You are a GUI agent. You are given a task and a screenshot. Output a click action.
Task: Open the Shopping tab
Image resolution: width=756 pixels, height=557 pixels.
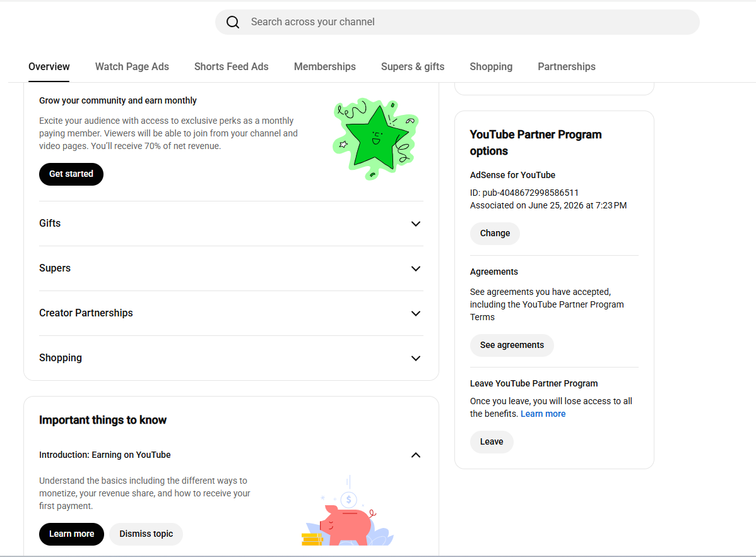pyautogui.click(x=491, y=66)
